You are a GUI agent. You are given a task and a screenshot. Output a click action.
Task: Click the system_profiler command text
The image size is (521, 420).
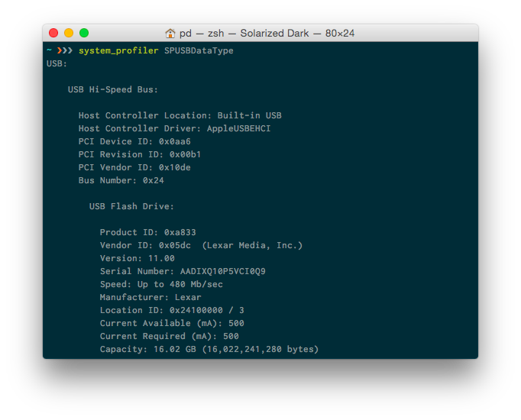[118, 51]
